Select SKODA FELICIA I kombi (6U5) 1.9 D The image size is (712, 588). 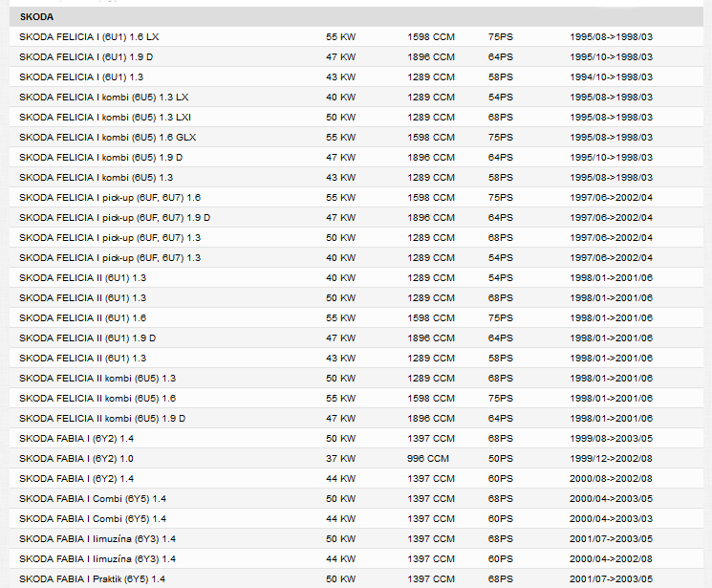(100, 157)
